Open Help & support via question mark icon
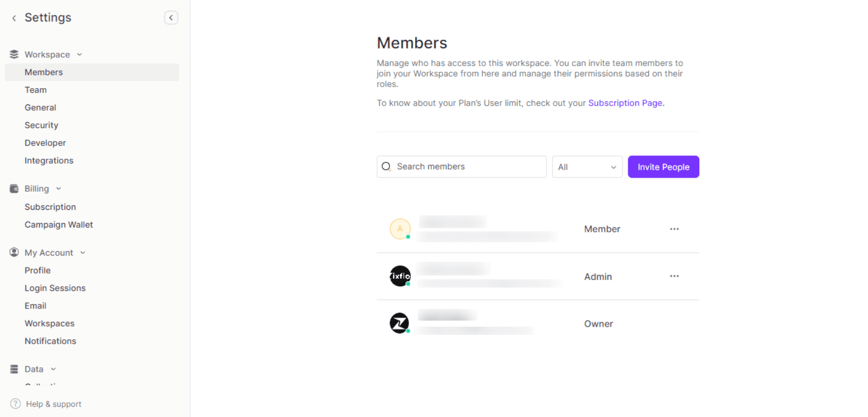Image resolution: width=868 pixels, height=417 pixels. [15, 403]
